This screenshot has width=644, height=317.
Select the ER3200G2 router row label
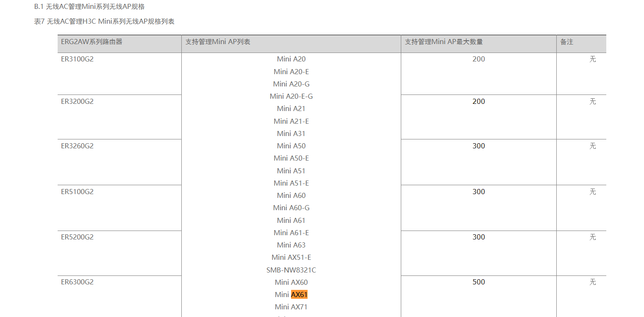(x=77, y=102)
